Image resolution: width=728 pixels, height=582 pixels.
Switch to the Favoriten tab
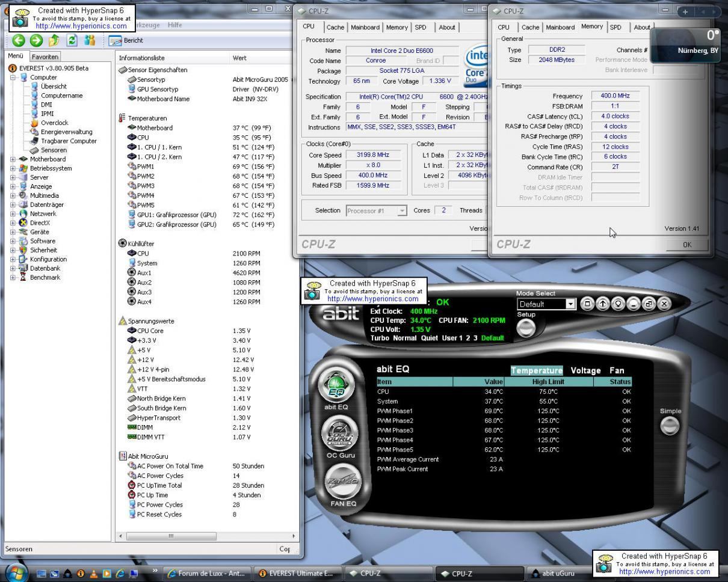point(45,57)
